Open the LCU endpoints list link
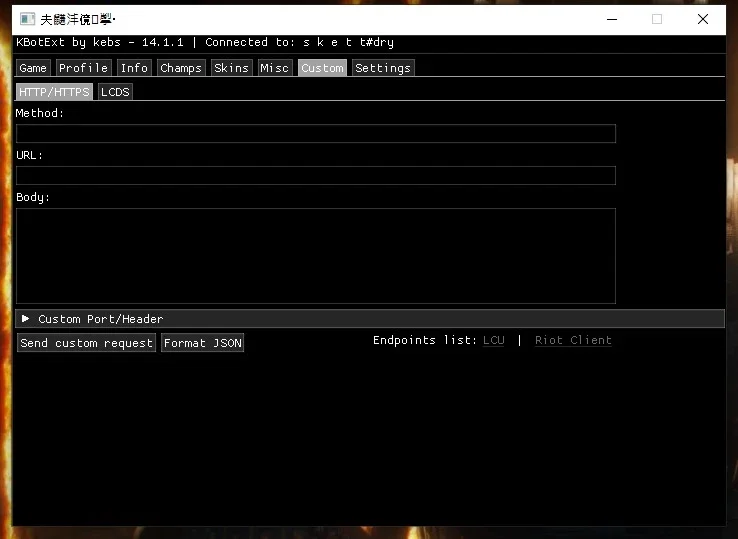Viewport: 738px width, 539px height. pos(494,340)
